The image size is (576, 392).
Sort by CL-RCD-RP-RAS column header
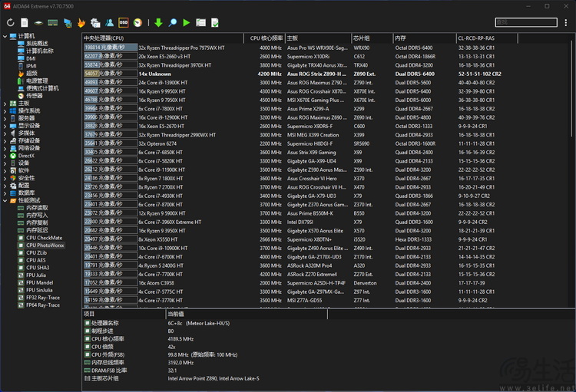[x=487, y=38]
